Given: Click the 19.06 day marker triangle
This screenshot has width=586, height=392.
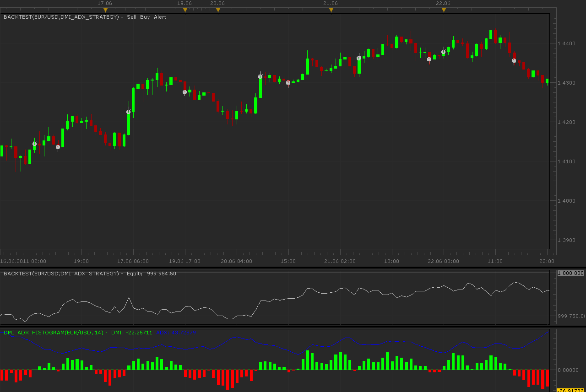Looking at the screenshot, I should (185, 10).
